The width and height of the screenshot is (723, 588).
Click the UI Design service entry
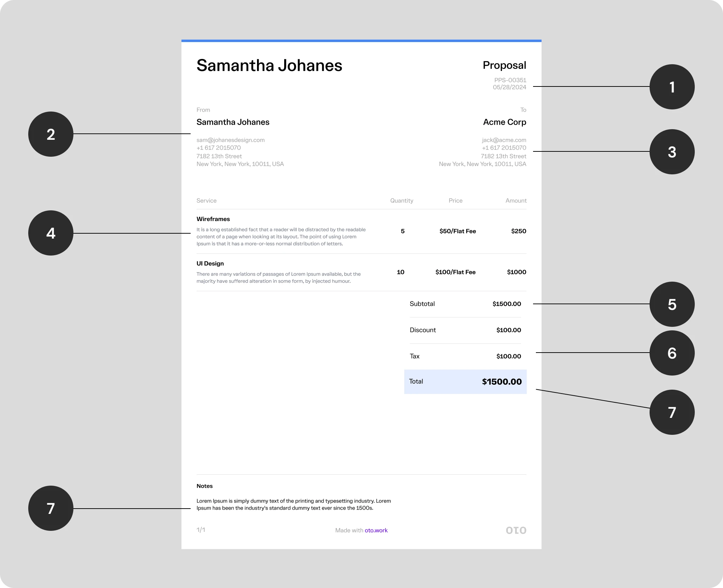210,263
